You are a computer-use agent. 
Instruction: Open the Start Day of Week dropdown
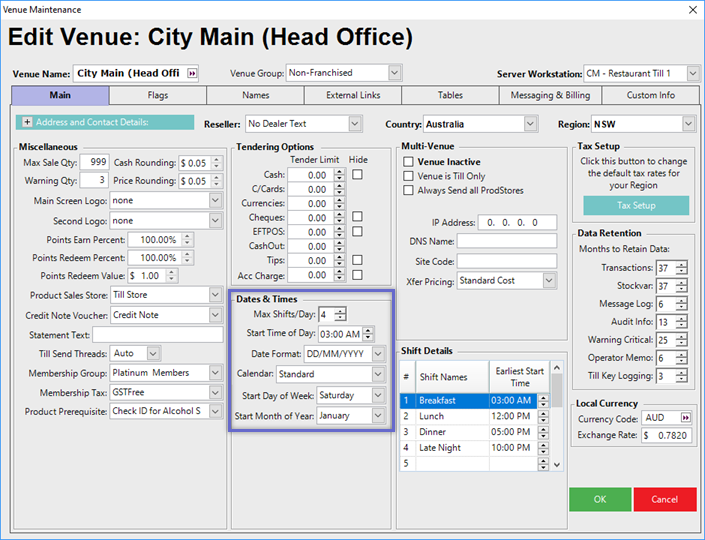[x=377, y=395]
